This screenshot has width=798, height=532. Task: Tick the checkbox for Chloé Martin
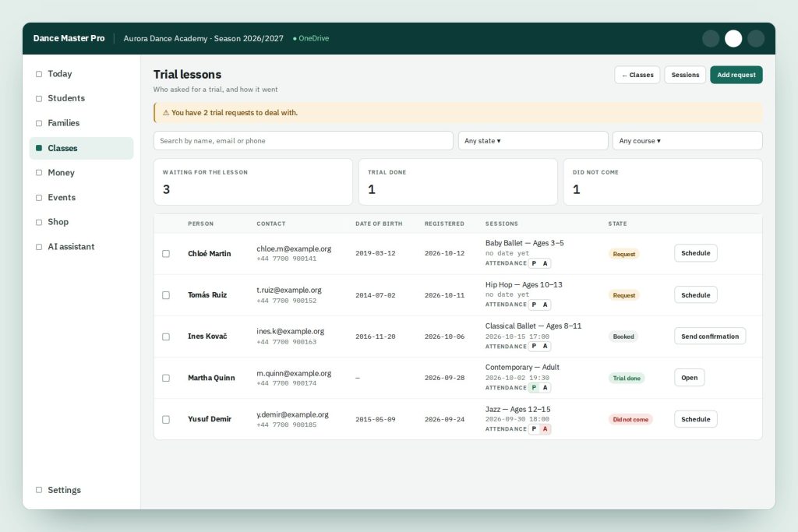166,253
